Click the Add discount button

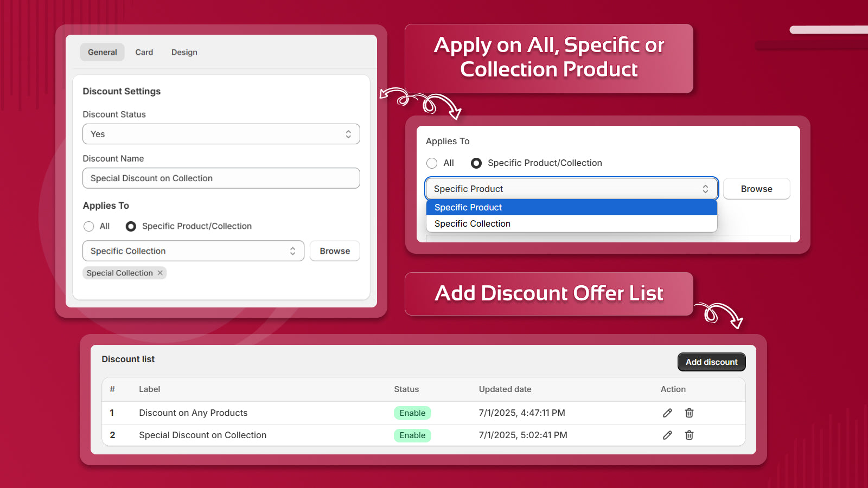[711, 362]
